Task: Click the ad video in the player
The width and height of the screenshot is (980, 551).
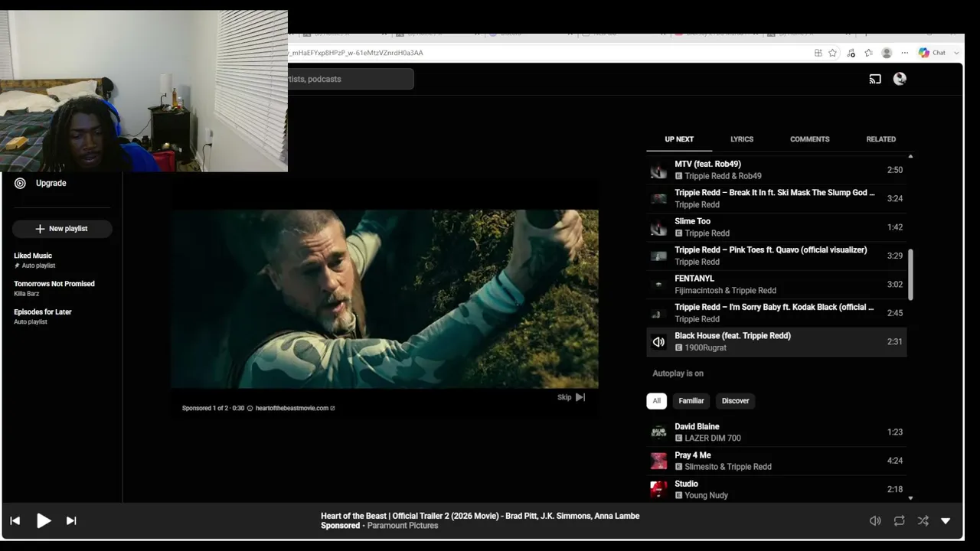Action: [384, 299]
